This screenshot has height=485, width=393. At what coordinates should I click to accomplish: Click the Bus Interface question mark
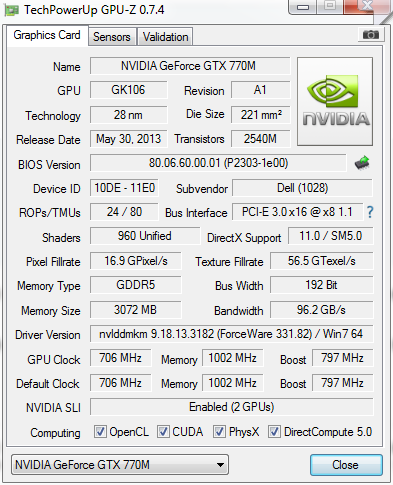tap(370, 212)
